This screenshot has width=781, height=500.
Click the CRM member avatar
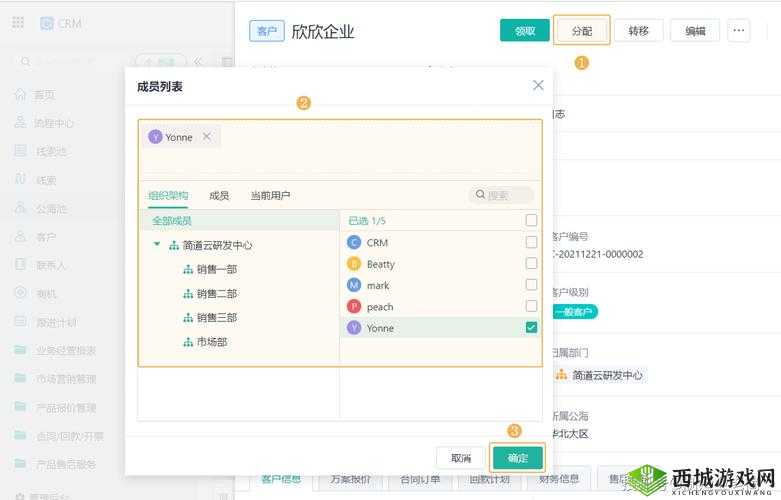(354, 243)
